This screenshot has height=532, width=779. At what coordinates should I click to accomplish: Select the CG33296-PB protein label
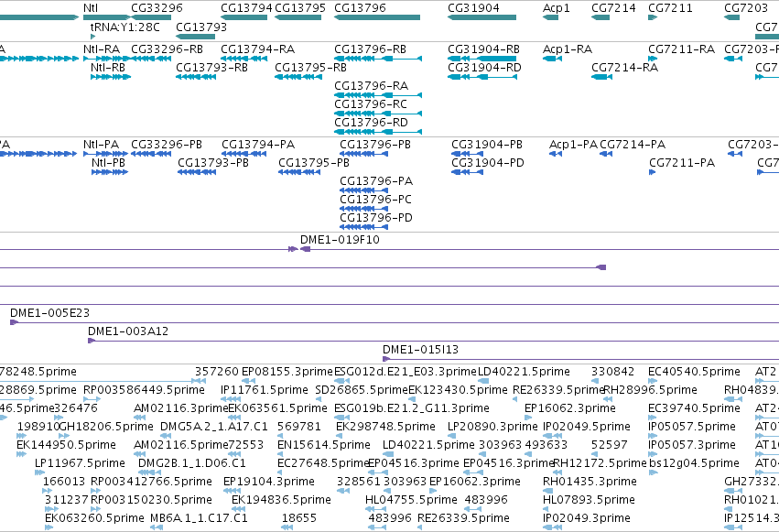[x=167, y=145]
